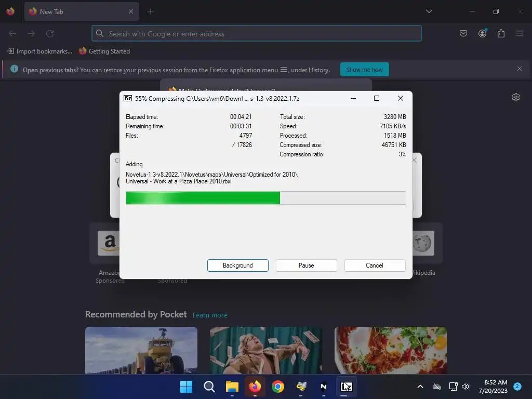Go forward in Firefox navigation
532x399 pixels.
point(31,34)
